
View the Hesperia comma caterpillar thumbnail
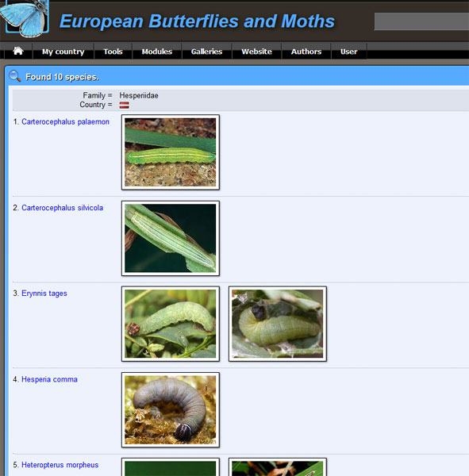click(x=171, y=410)
